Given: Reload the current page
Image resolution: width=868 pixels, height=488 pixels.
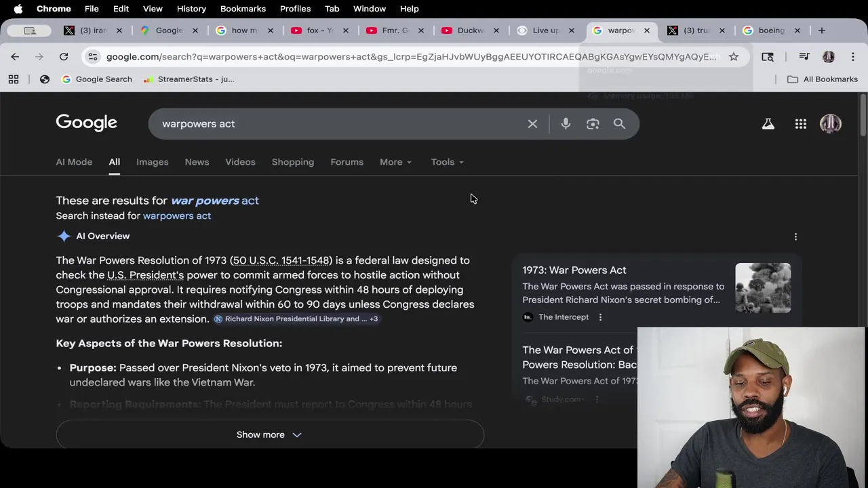Looking at the screenshot, I should (64, 57).
